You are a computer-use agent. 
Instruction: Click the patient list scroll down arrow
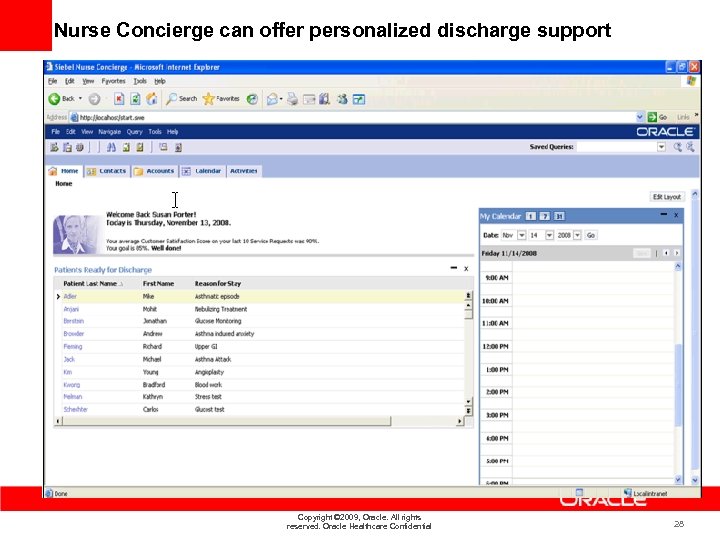pos(468,402)
